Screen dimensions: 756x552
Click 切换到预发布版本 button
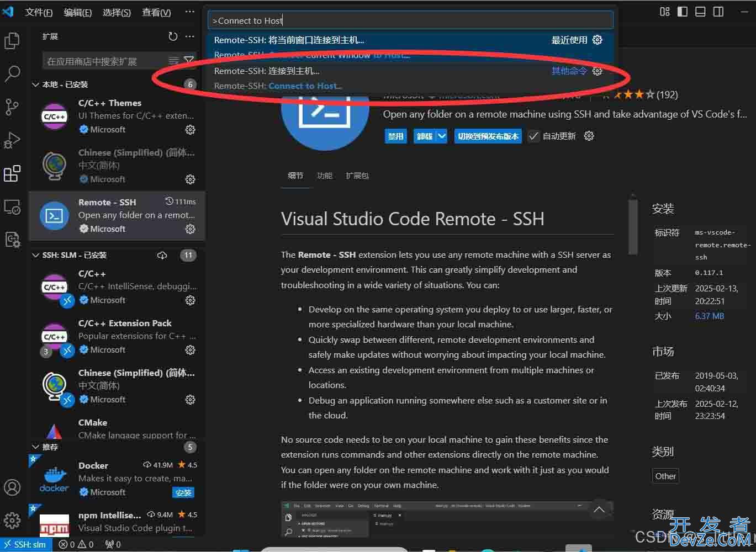pyautogui.click(x=488, y=136)
